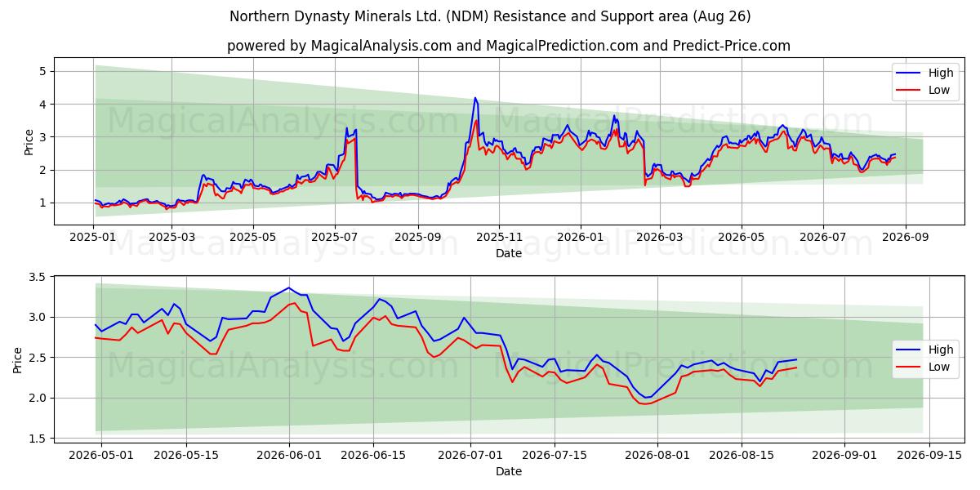Click the '2026-07-15' label in bottom chart
Screen dimensions: 980x490
pos(555,455)
